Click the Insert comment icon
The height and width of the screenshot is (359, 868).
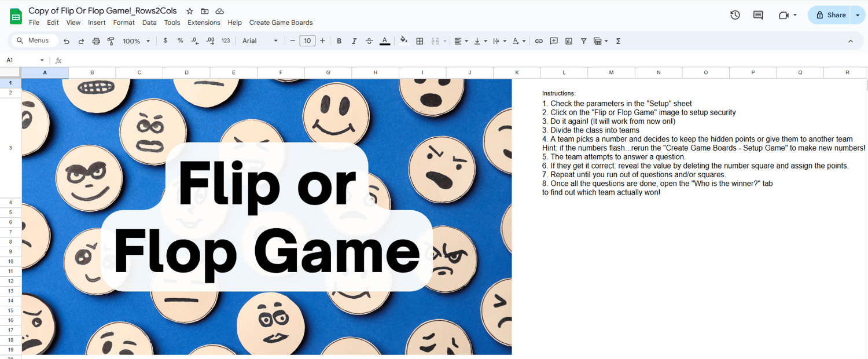(x=554, y=41)
